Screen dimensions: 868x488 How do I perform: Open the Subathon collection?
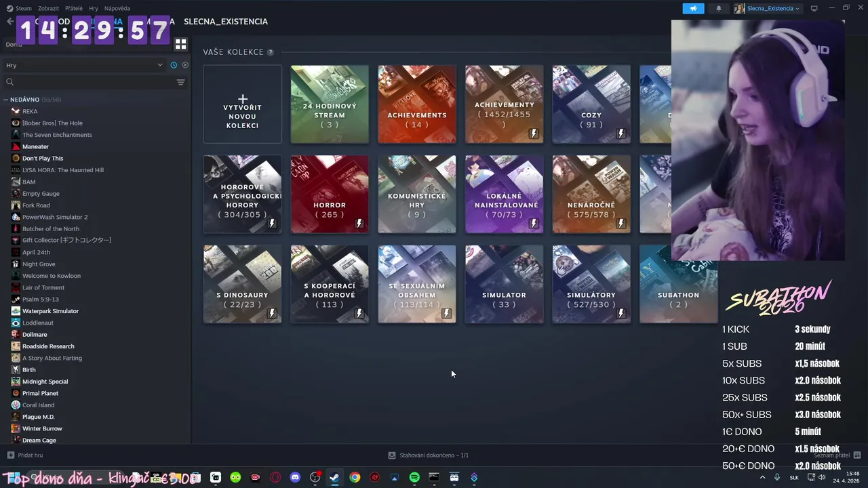coord(678,284)
